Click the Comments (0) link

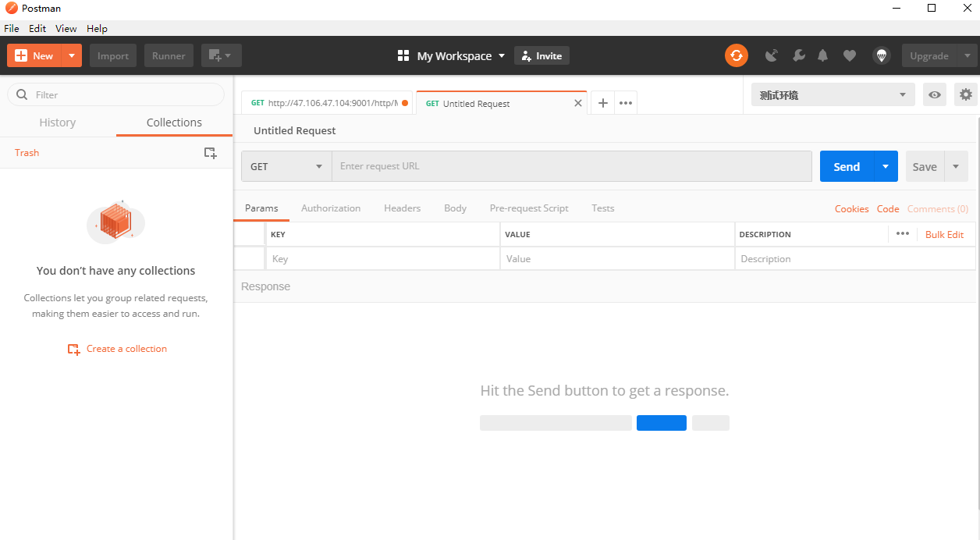pyautogui.click(x=938, y=209)
